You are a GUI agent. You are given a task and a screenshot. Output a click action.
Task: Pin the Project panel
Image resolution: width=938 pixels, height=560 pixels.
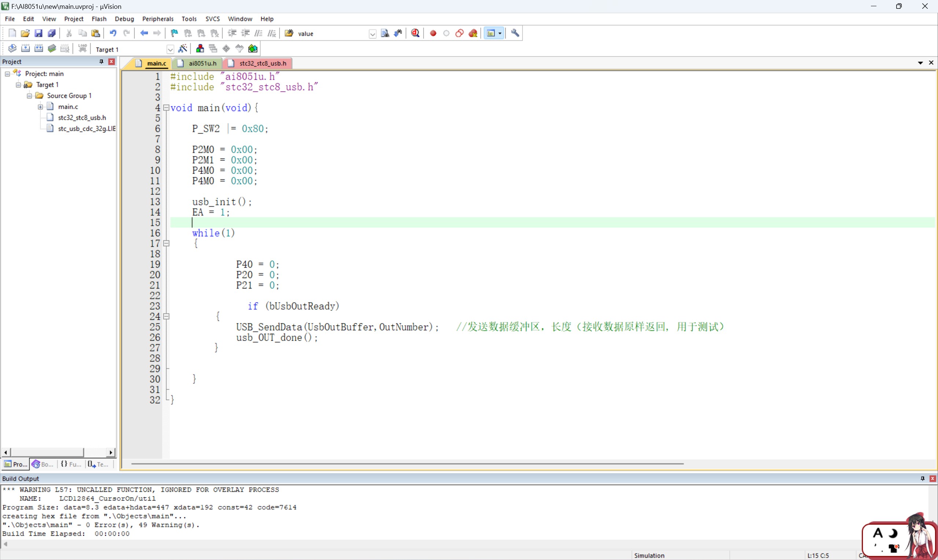101,62
